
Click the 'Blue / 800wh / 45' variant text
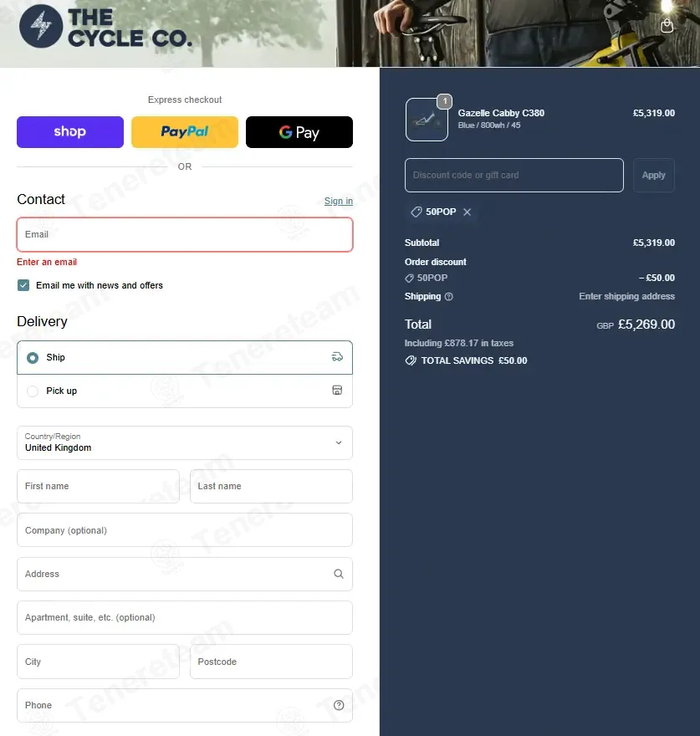click(488, 125)
